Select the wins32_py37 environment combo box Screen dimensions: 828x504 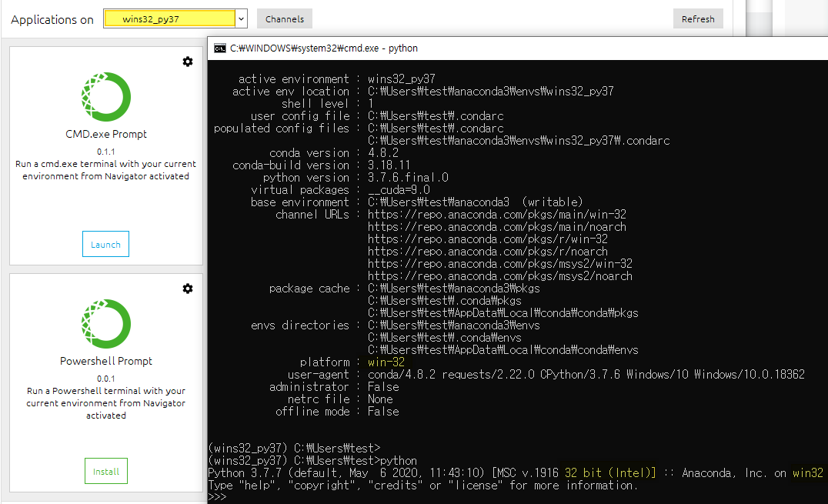175,19
